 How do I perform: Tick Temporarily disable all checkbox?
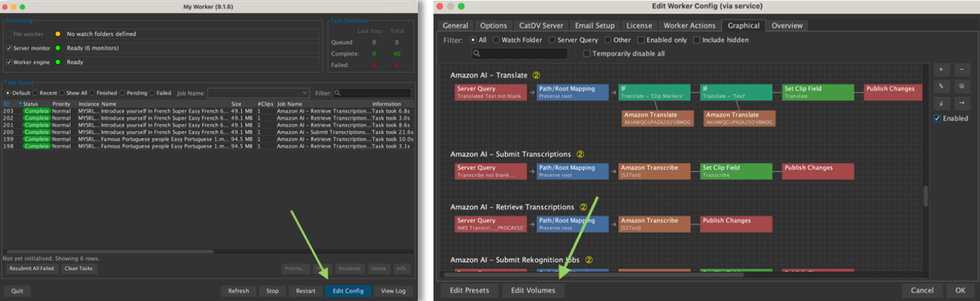click(x=587, y=53)
